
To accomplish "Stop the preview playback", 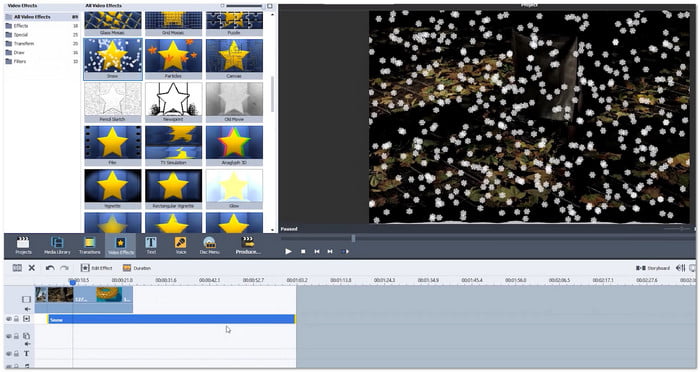I will point(303,251).
